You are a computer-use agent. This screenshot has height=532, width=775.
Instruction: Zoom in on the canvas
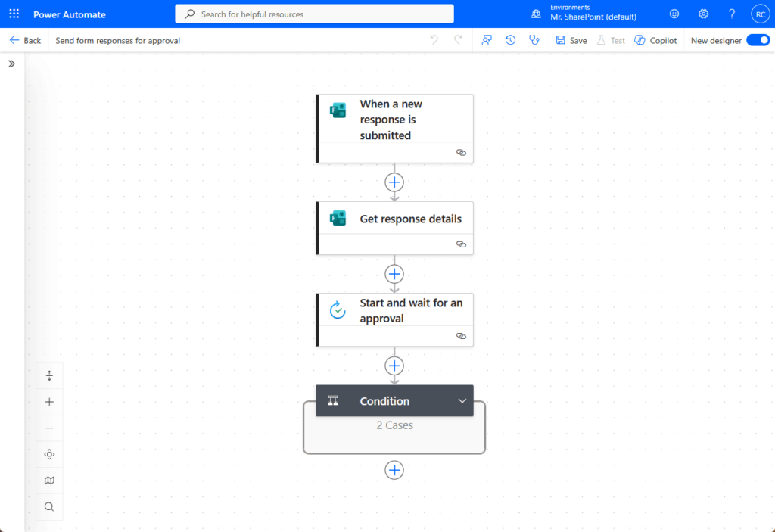[49, 402]
